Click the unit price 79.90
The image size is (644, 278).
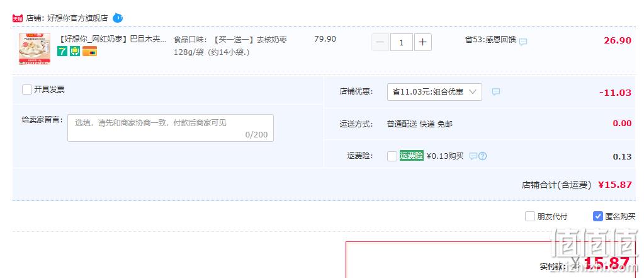click(x=325, y=39)
